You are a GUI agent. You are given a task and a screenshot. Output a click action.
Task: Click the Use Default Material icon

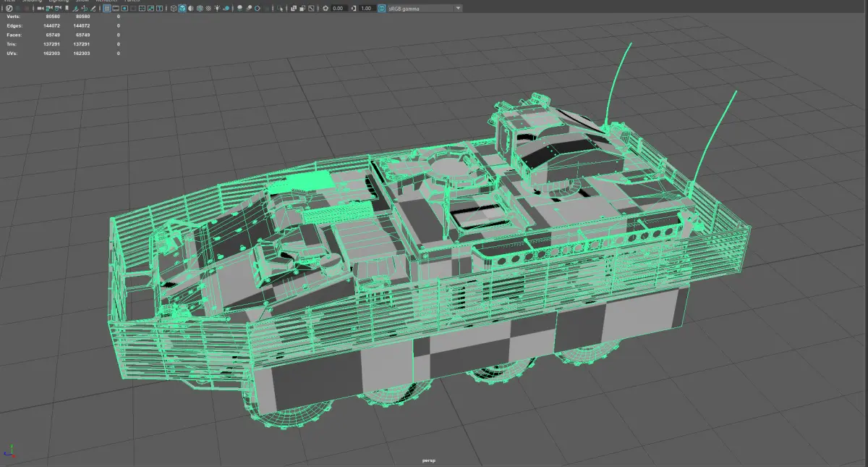(191, 8)
